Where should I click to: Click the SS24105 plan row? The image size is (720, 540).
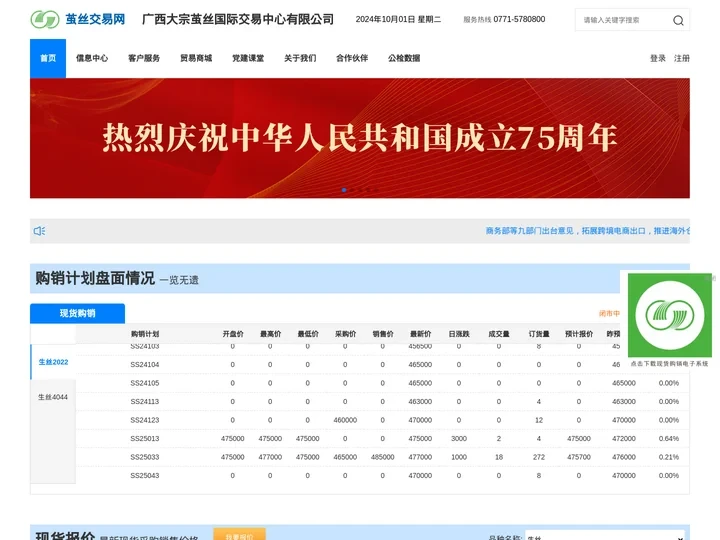pos(382,383)
